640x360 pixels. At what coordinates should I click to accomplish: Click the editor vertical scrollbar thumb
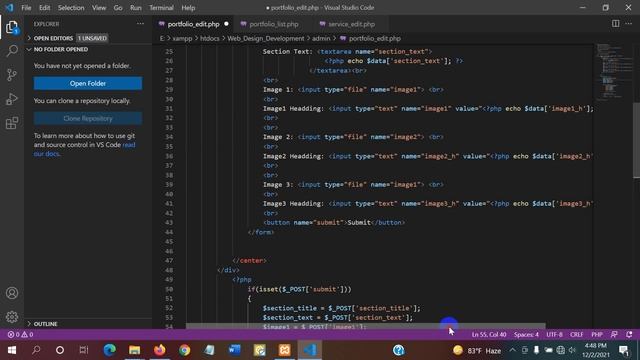[x=636, y=140]
